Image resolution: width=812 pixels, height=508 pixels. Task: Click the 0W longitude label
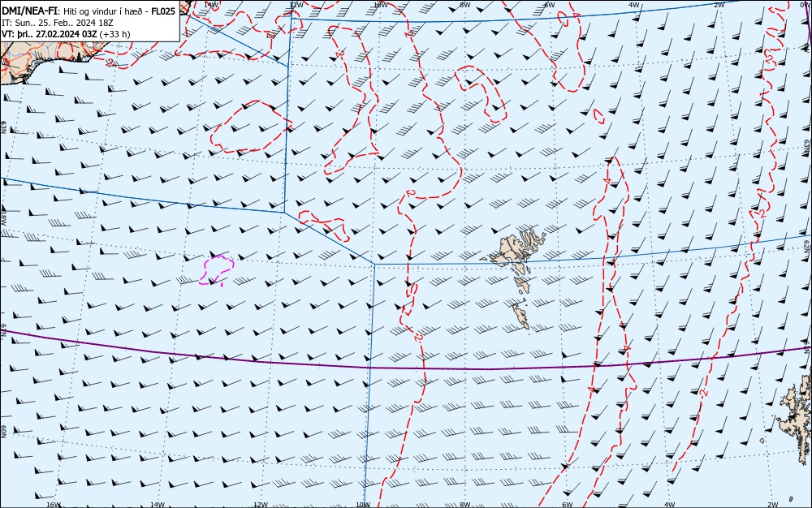tap(804, 5)
